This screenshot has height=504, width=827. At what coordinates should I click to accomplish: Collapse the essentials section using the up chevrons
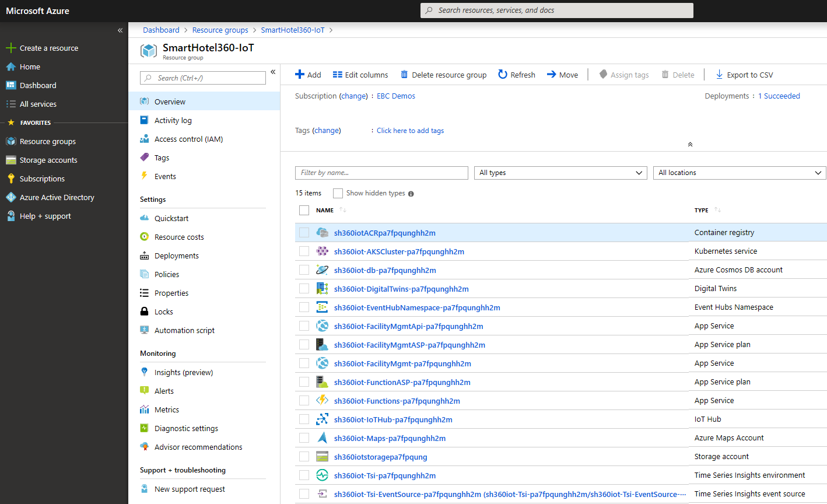690,144
